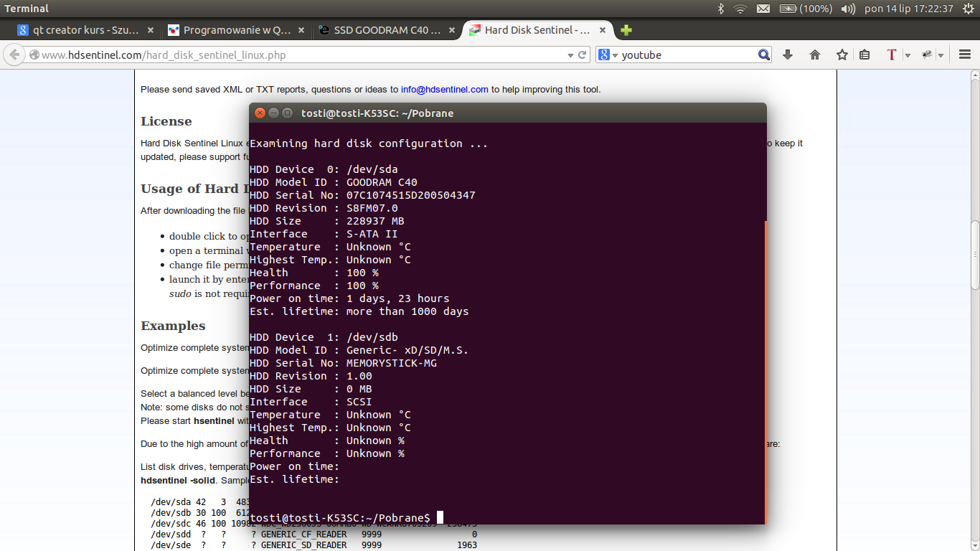Click the 'S8FM07.0' revision value
The height and width of the screenshot is (551, 980).
372,208
